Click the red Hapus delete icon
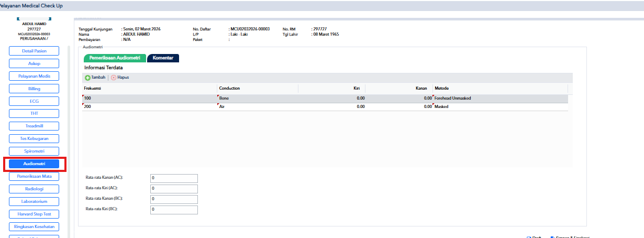 (113, 78)
